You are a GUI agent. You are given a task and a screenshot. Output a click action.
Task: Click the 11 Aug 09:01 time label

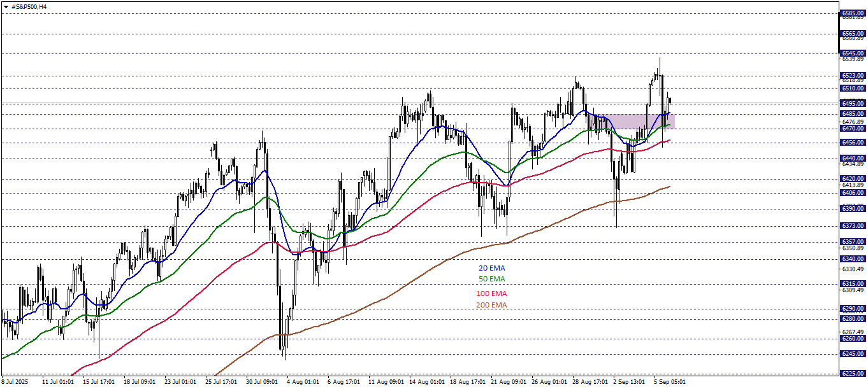[385, 382]
